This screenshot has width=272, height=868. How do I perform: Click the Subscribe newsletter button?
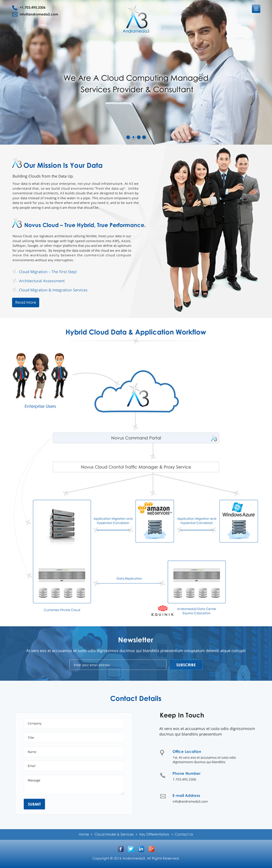tap(186, 665)
